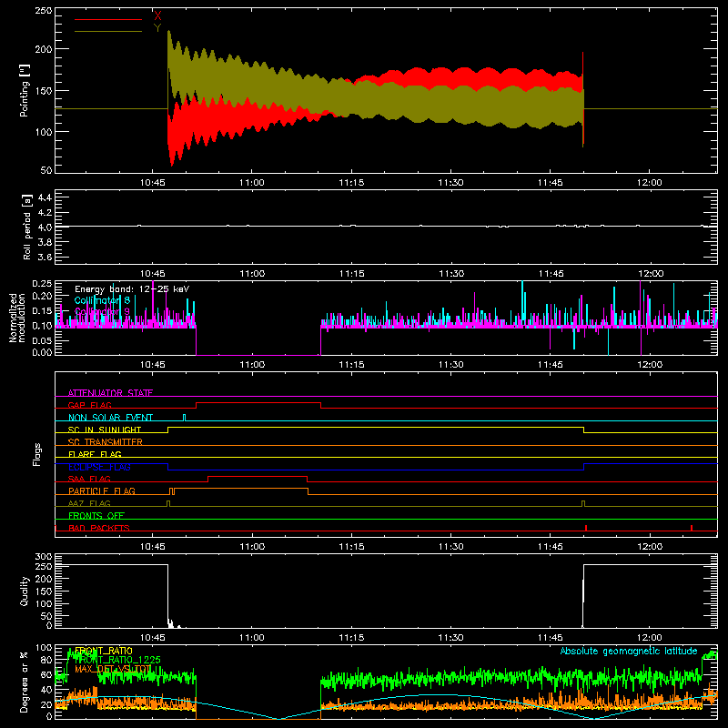The image size is (728, 728).
Task: Click the Pointing axis title
Action: tap(25, 91)
